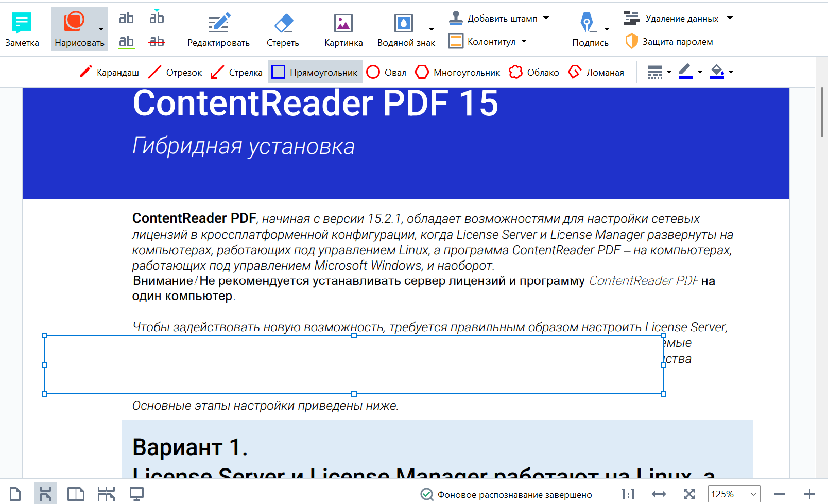Screen dimensions: 828x504
Task: Choose the Многоугольник polygon tool
Action: (x=457, y=72)
